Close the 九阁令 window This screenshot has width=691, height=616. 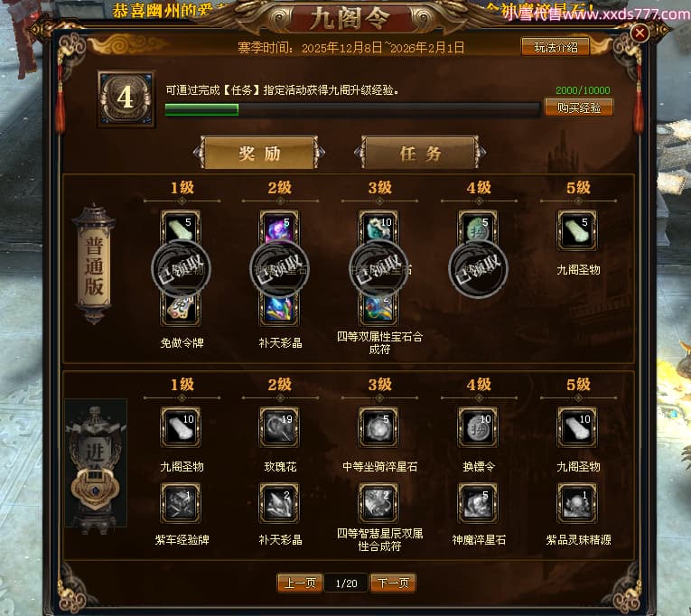[x=640, y=33]
